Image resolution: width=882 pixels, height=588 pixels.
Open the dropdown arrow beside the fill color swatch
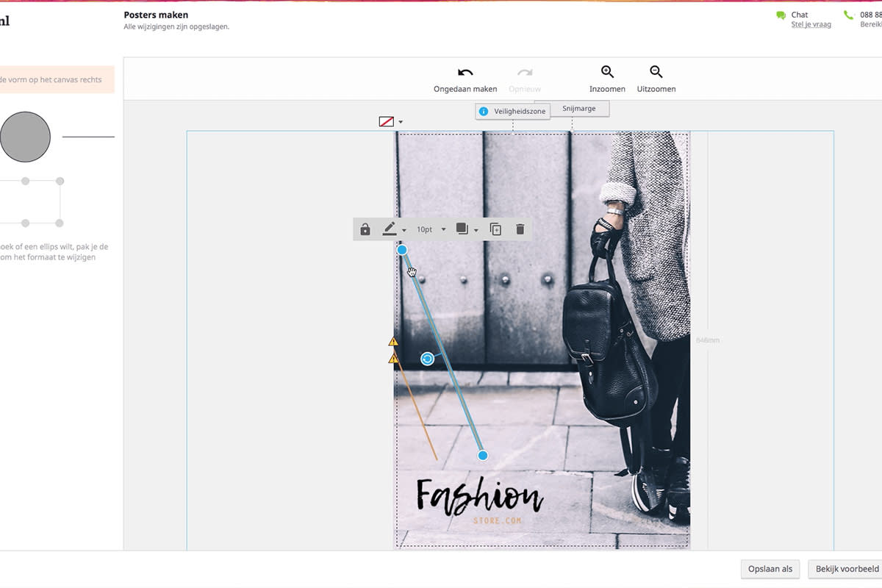[x=400, y=121]
